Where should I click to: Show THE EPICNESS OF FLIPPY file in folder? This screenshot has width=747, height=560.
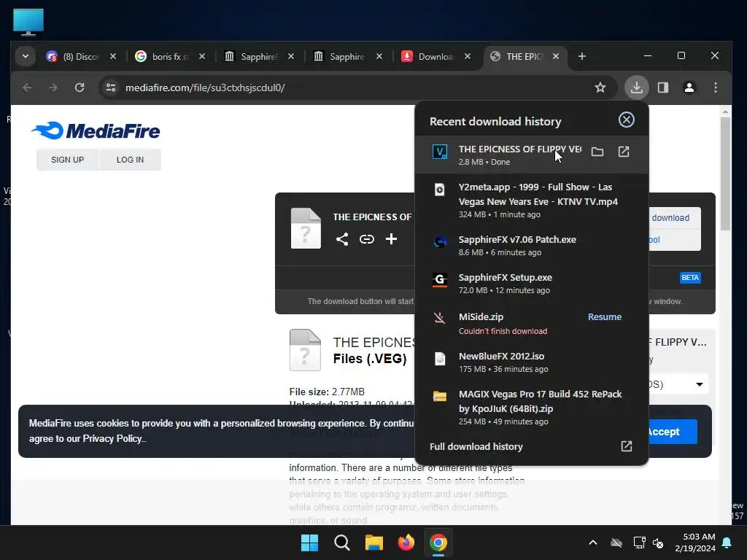(597, 152)
